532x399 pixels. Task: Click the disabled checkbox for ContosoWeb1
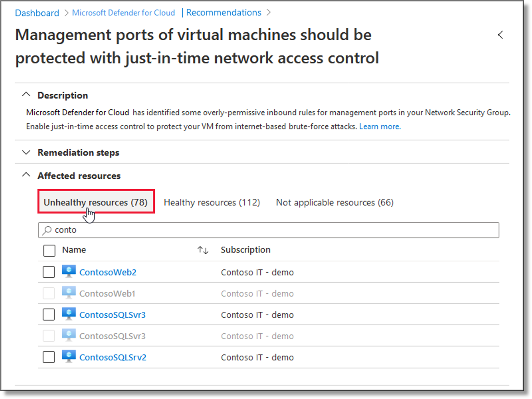(x=49, y=293)
